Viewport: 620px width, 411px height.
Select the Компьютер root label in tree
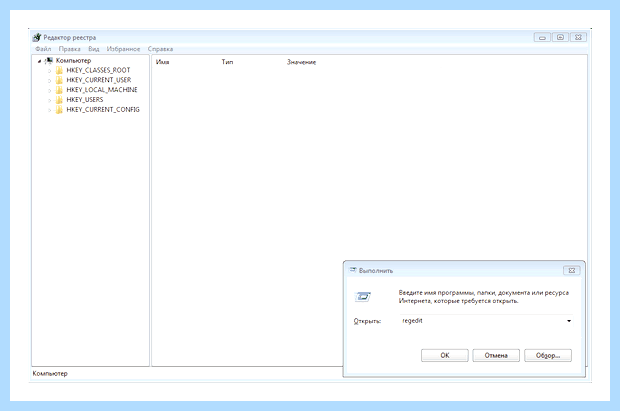click(73, 61)
